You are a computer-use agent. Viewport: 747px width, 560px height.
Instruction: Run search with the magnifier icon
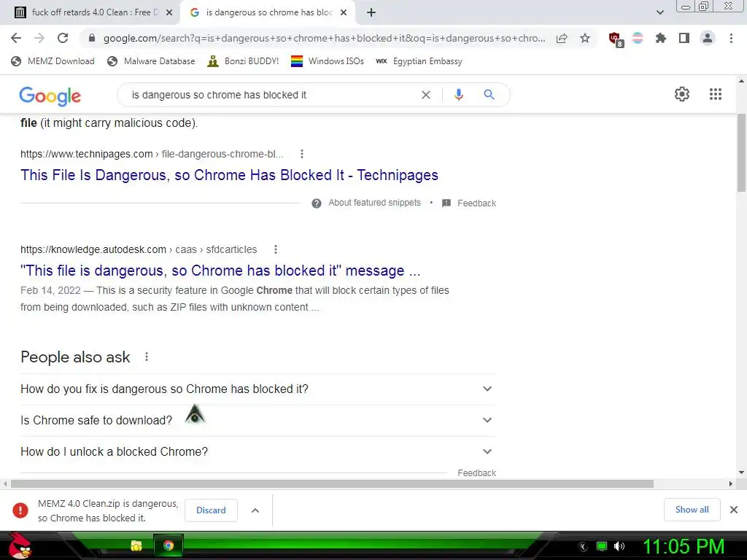point(489,94)
